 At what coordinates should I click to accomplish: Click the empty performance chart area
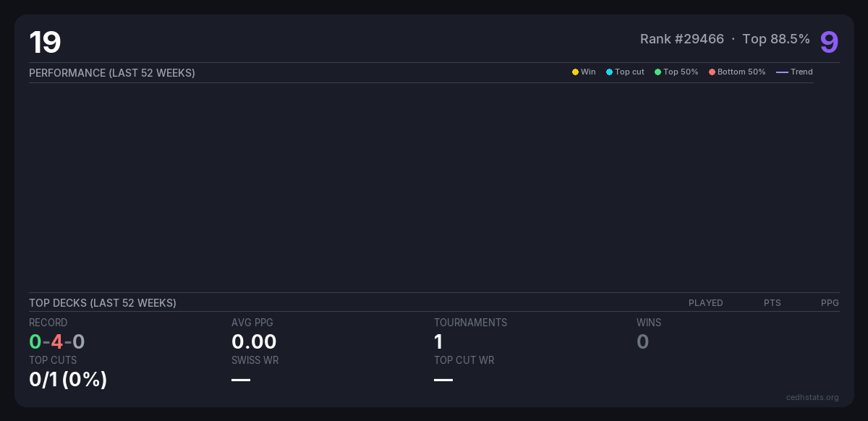421,188
